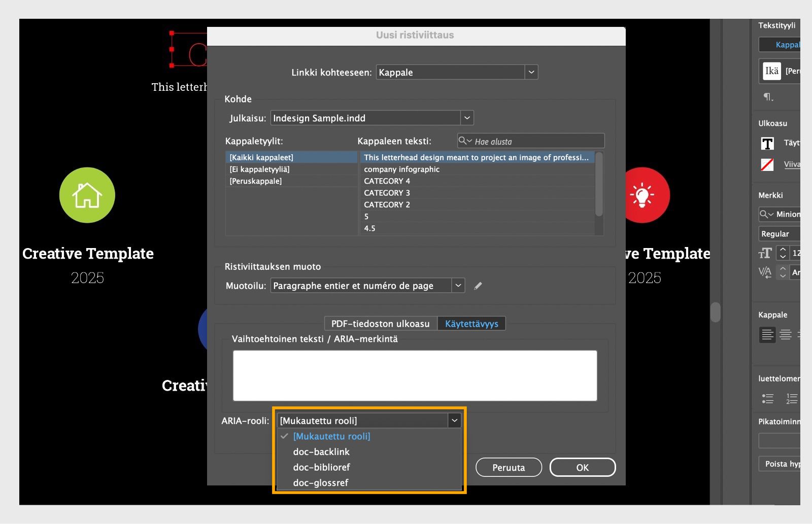The image size is (812, 524).
Task: Apply a numbered list
Action: (792, 399)
